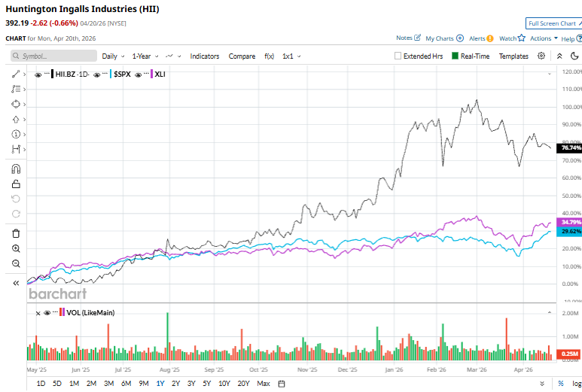Switch to dark mode moon icon
This screenshot has width=582, height=392.
point(574,56)
